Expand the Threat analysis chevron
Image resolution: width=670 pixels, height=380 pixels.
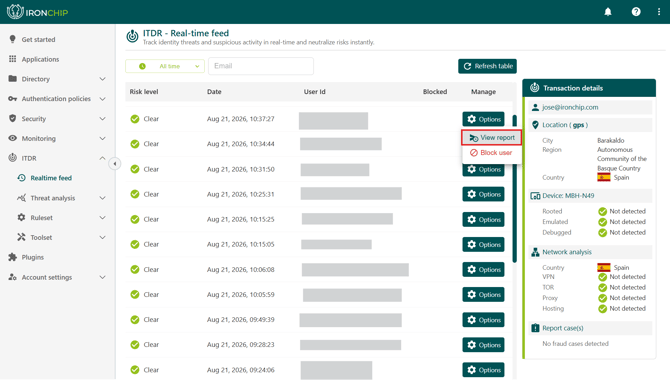[x=103, y=198]
